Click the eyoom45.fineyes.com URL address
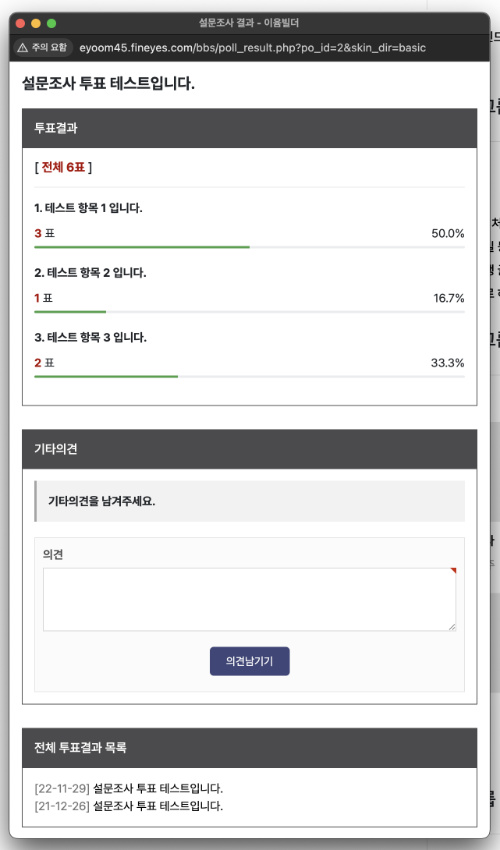Image resolution: width=500 pixels, height=850 pixels. [x=252, y=48]
